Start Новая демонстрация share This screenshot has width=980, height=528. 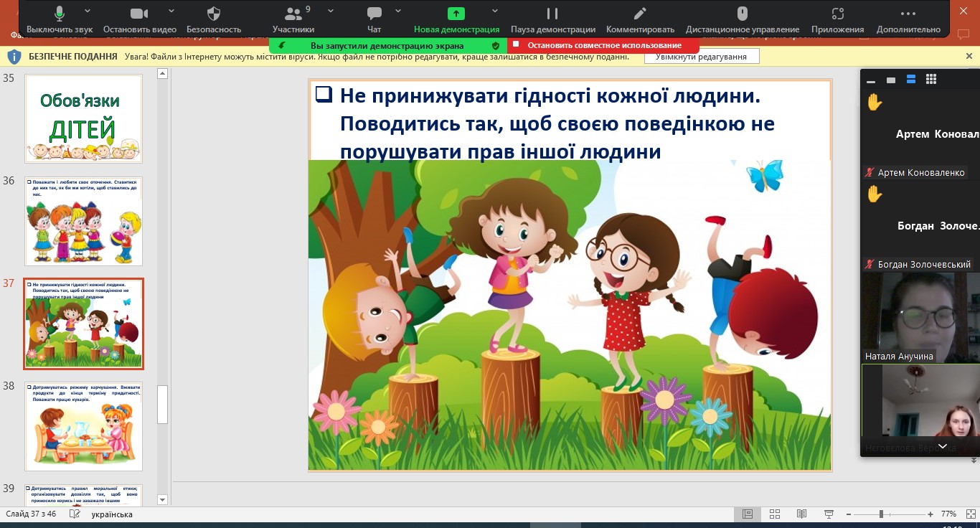pyautogui.click(x=456, y=19)
